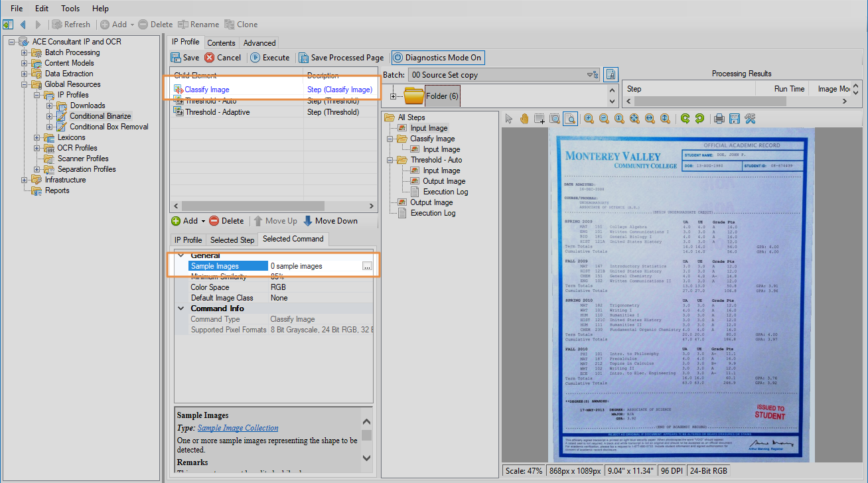Open the Edit menu
The width and height of the screenshot is (868, 483).
(42, 9)
